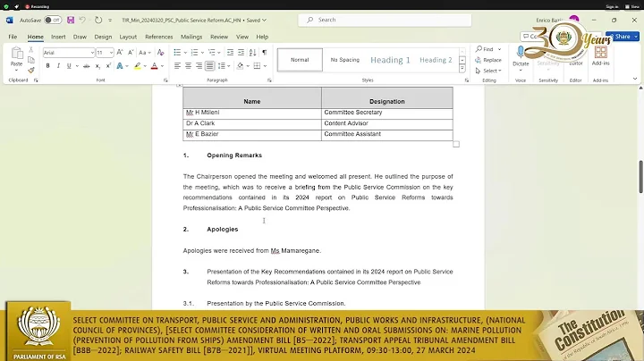Apply Superscript formatting
Viewport: 644px width, 361px height.
(x=108, y=65)
